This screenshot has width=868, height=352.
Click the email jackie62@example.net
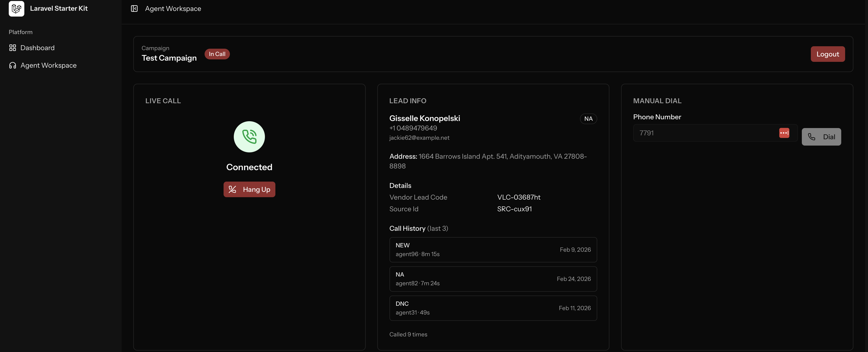419,138
